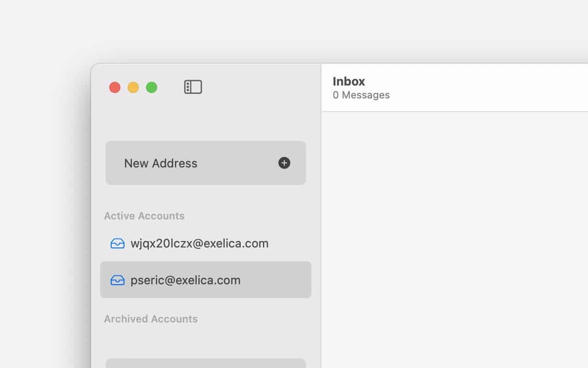The width and height of the screenshot is (588, 368).
Task: Click the plus icon beside New Address
Action: click(x=284, y=163)
